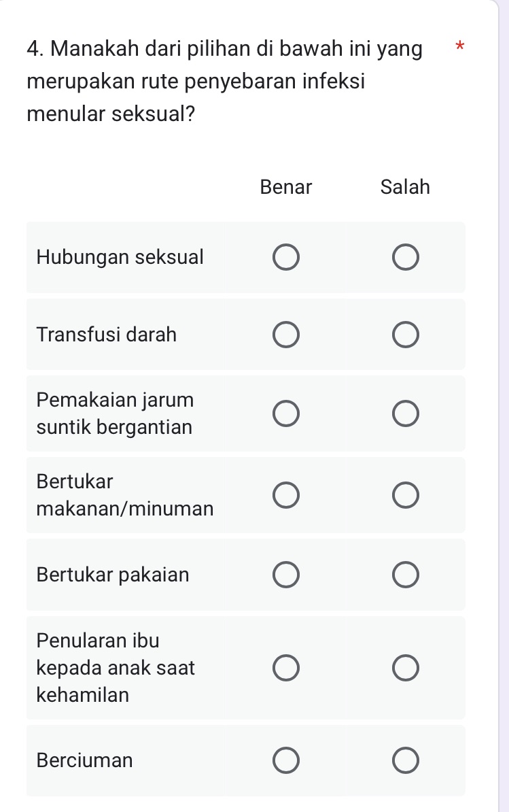The width and height of the screenshot is (509, 812).
Task: Select Salah for Hubungan seksual
Action: [405, 257]
